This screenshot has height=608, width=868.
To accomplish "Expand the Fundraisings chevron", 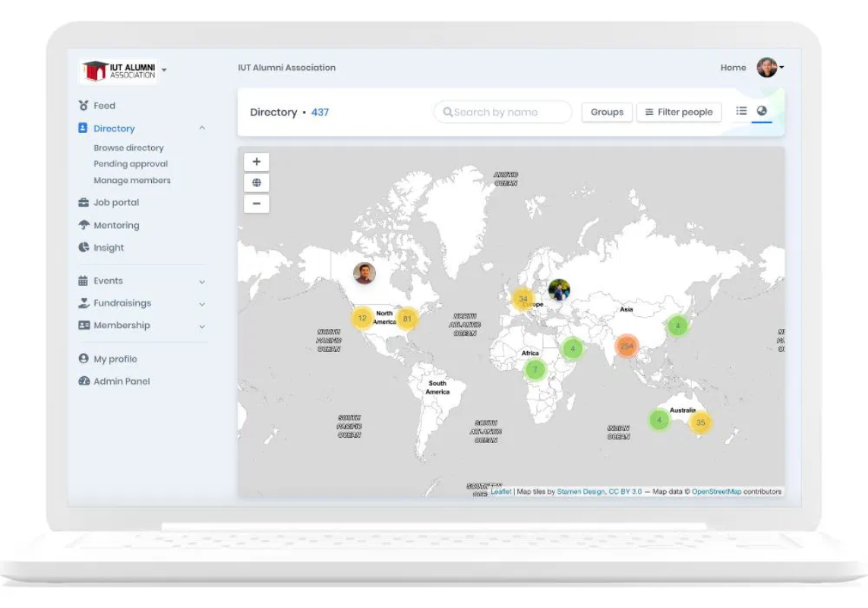I will [202, 304].
